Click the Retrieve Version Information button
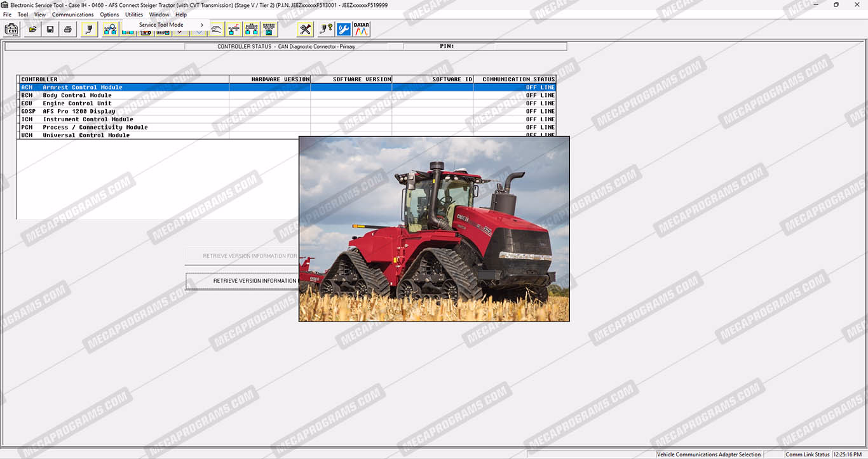 point(241,281)
